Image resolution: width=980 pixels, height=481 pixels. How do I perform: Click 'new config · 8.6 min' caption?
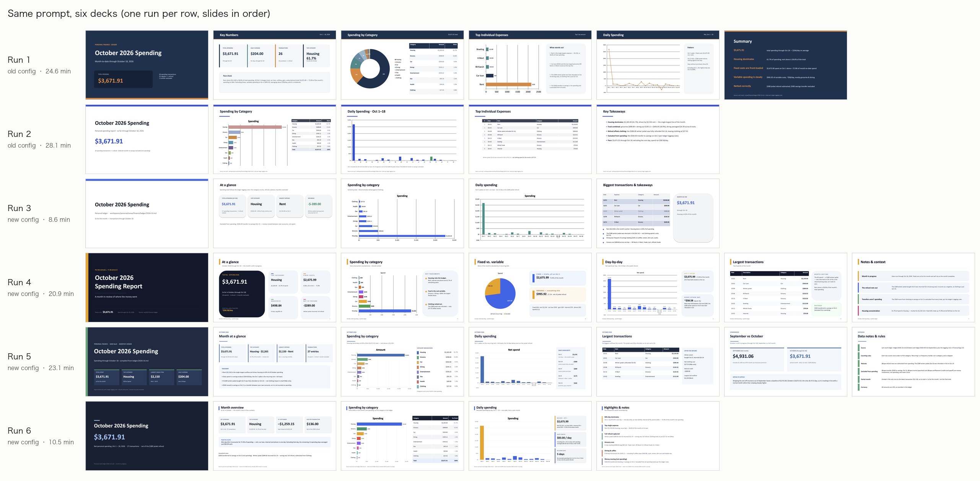(39, 220)
